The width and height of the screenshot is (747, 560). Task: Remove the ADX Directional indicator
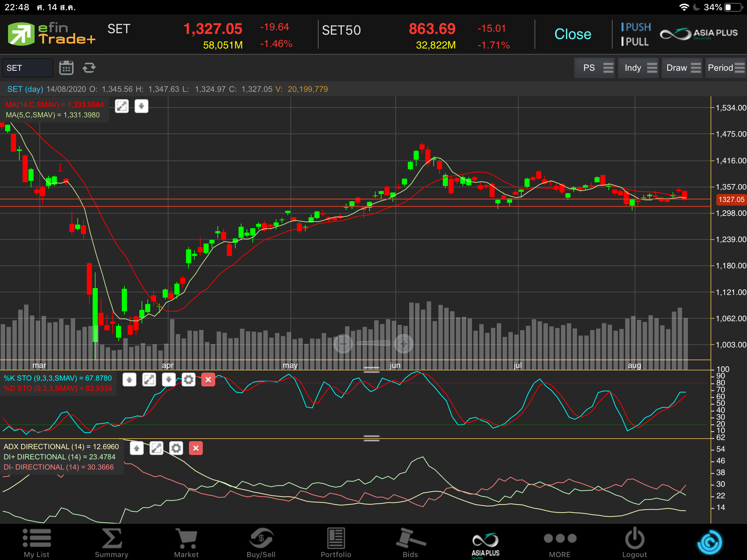point(196,448)
